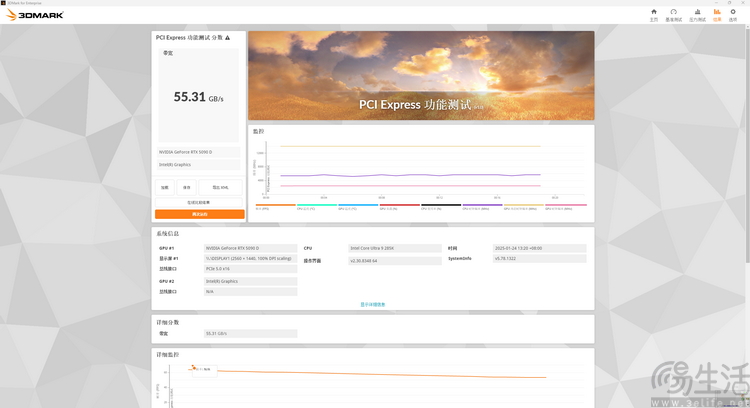
Task: Open the show details link under system info
Action: click(373, 304)
